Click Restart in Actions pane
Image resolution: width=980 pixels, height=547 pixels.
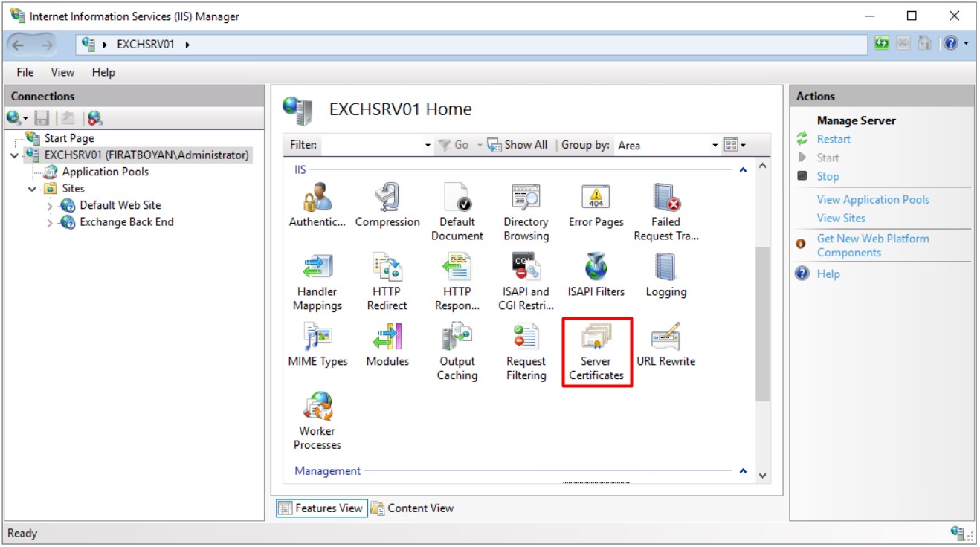tap(834, 139)
